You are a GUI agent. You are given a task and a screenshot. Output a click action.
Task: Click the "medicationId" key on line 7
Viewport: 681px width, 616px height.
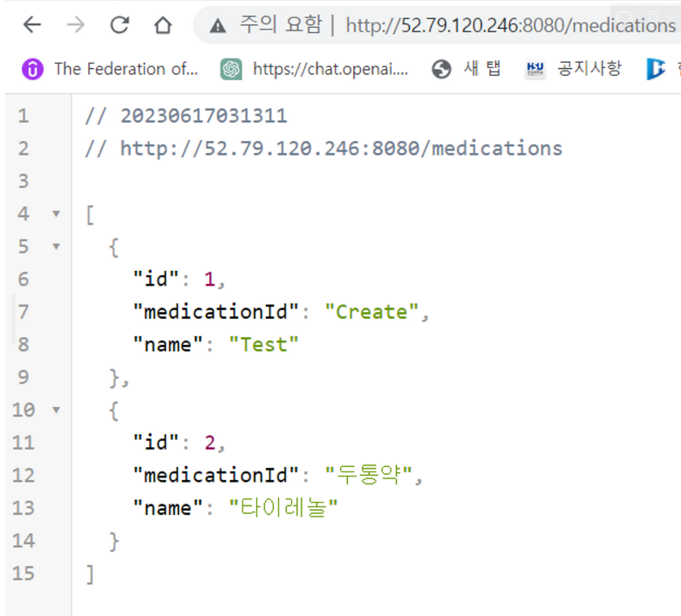click(216, 312)
